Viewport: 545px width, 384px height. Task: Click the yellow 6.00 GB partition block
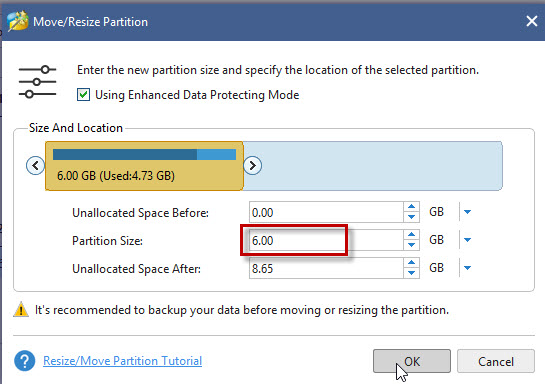(x=144, y=166)
